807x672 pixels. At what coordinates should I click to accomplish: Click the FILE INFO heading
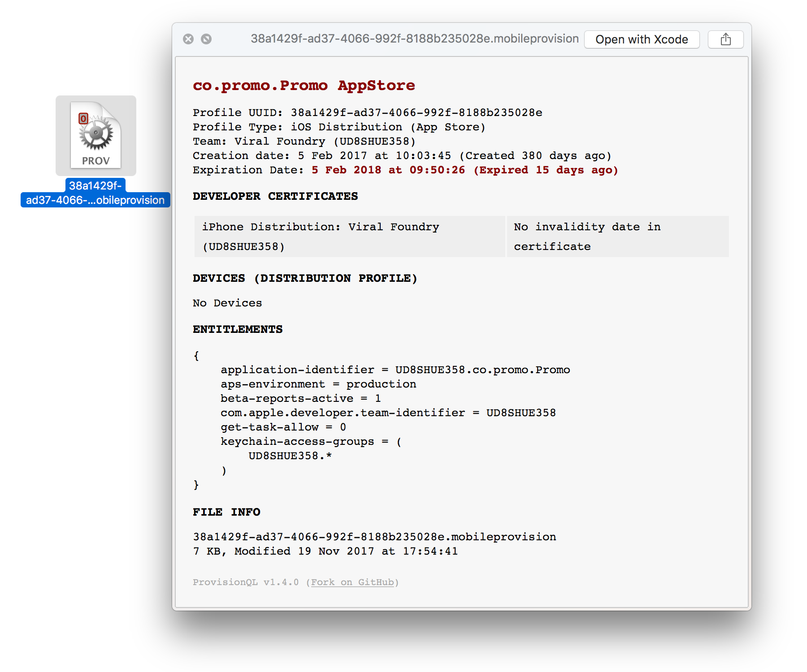226,512
